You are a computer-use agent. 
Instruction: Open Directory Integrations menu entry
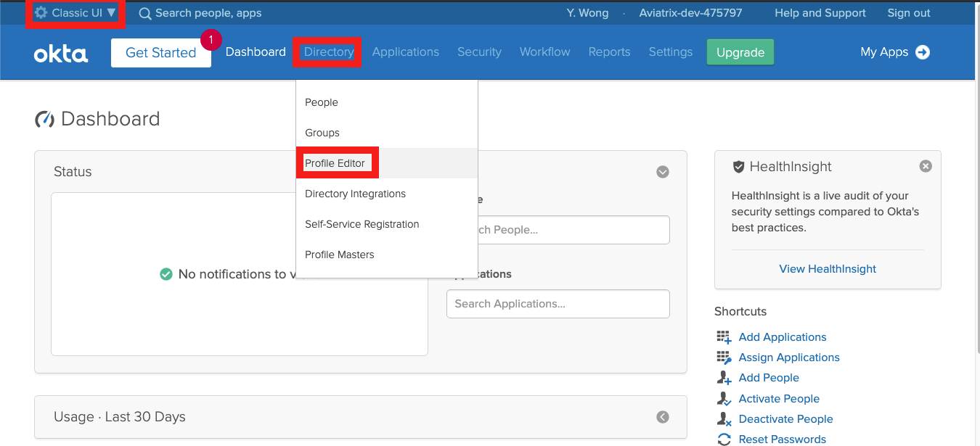pos(355,194)
